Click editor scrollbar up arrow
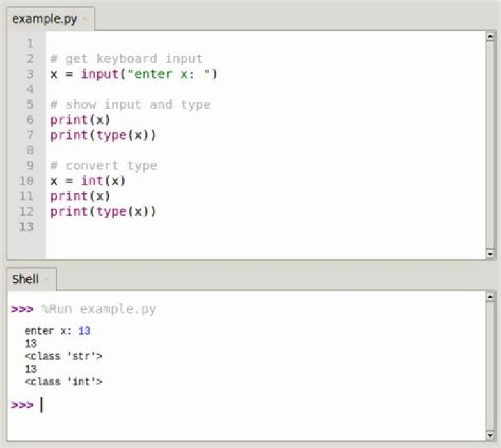Image resolution: width=501 pixels, height=448 pixels. point(490,35)
